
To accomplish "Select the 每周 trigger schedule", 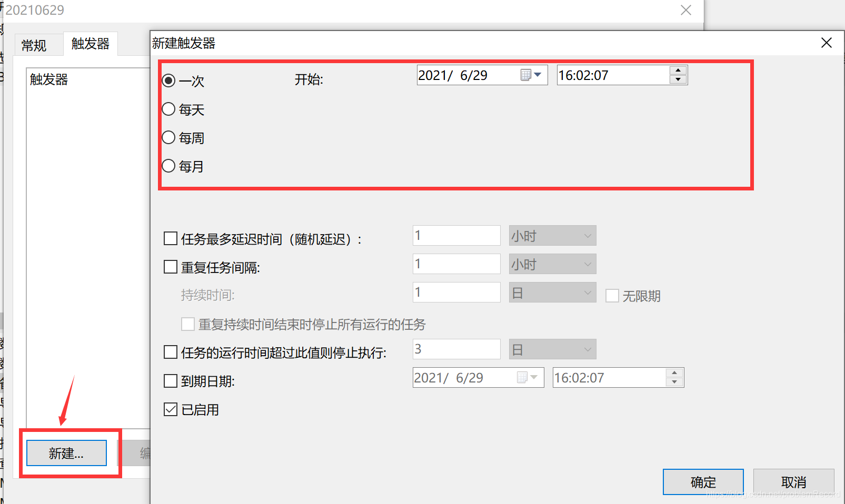I will coord(168,137).
